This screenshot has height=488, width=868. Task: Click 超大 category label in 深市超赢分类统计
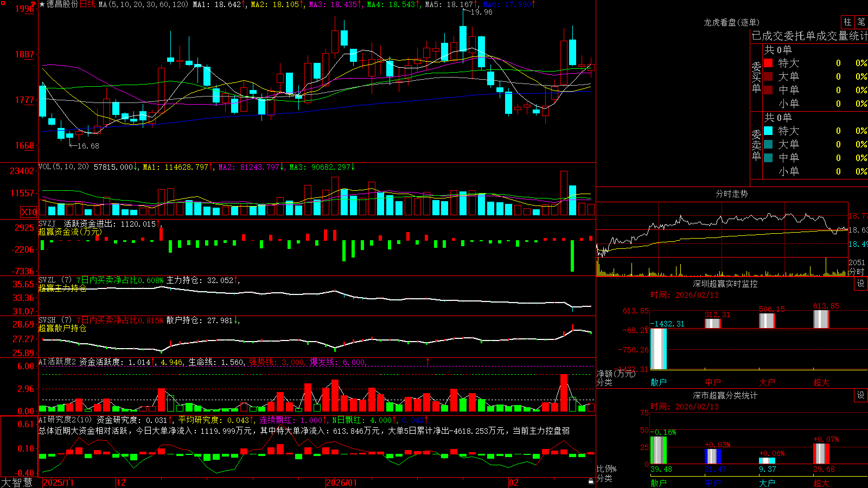[x=821, y=483]
